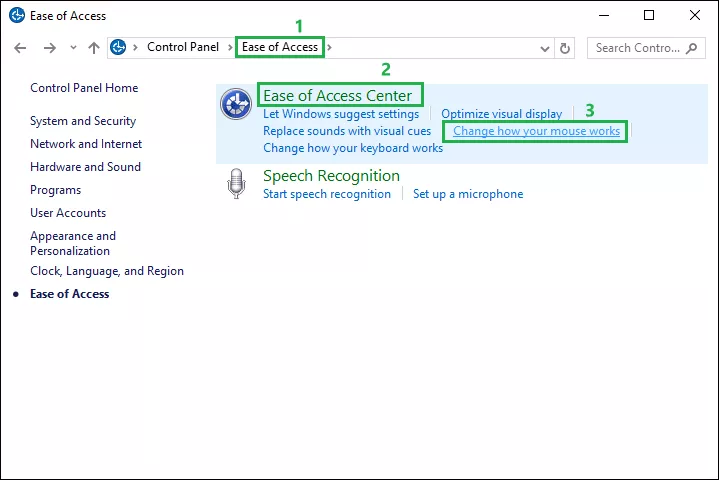719x480 pixels.
Task: Click the Speech Recognition microphone icon
Action: click(x=236, y=183)
